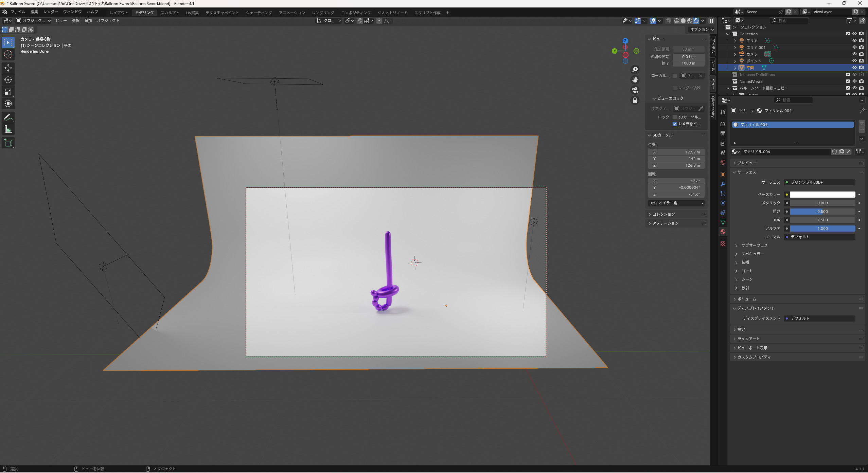Click the fake user shield icon

point(834,152)
